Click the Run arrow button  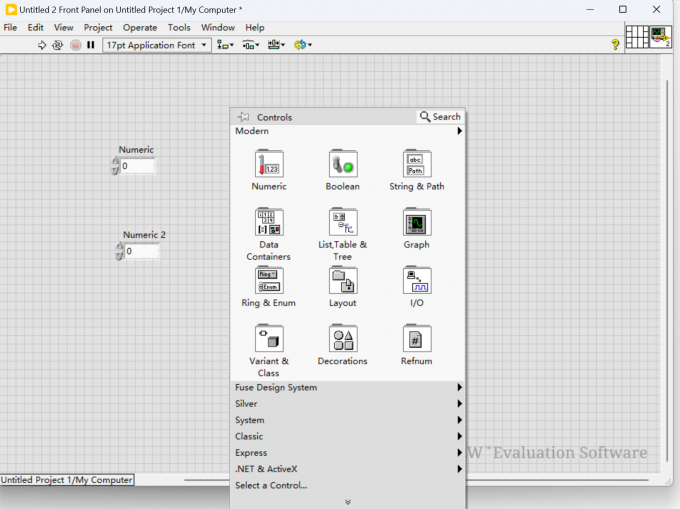click(42, 45)
